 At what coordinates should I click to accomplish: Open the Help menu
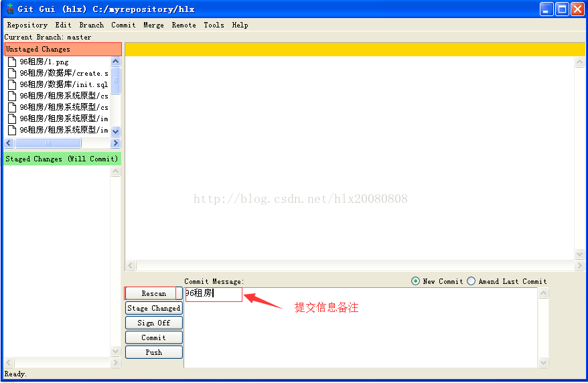pos(240,25)
